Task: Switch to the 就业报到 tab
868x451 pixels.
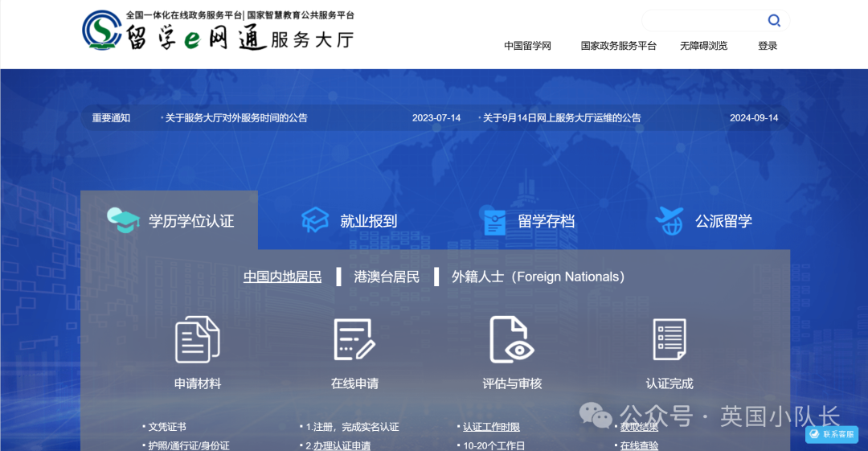Action: tap(350, 220)
